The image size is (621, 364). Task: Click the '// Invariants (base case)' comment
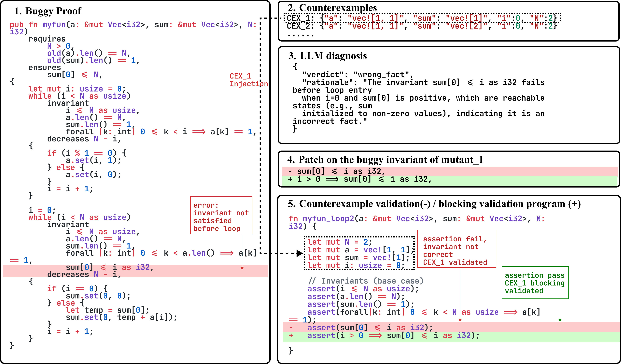366,281
